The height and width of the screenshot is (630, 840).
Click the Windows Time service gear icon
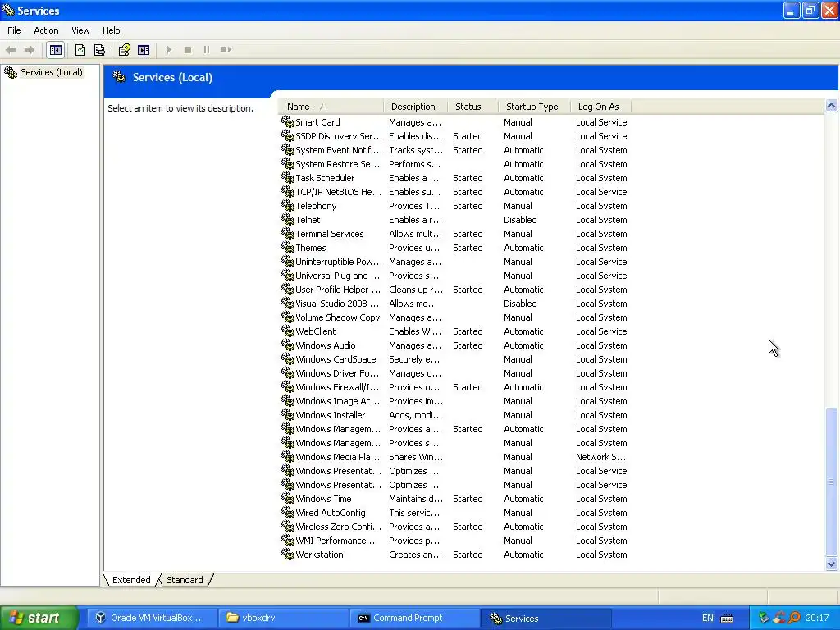point(288,498)
